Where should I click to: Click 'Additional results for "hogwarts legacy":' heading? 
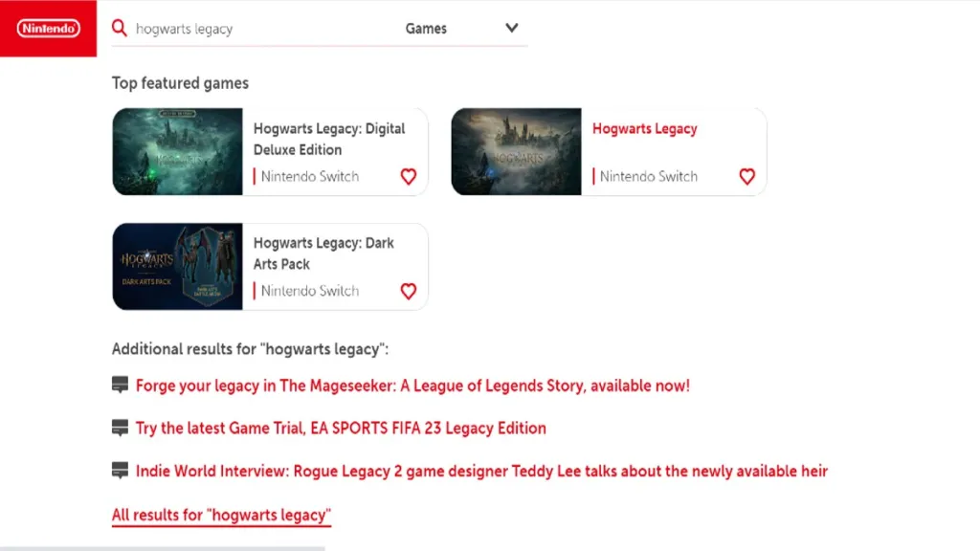point(250,349)
